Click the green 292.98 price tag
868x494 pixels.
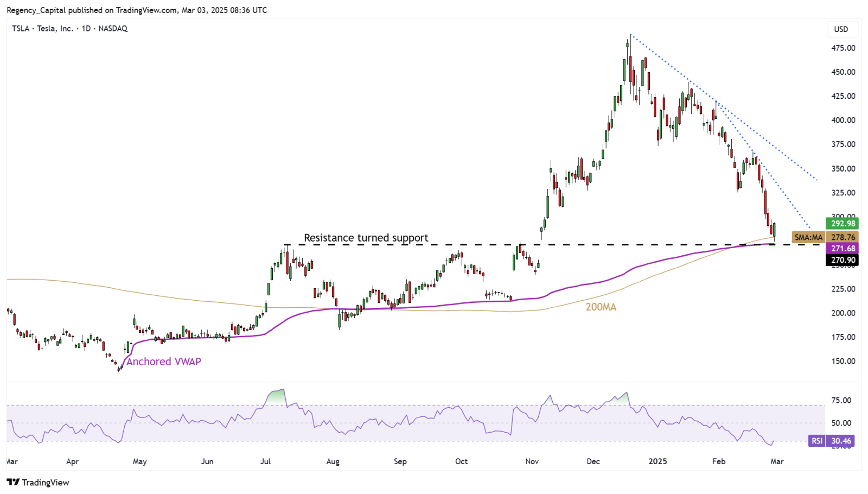[x=843, y=223]
